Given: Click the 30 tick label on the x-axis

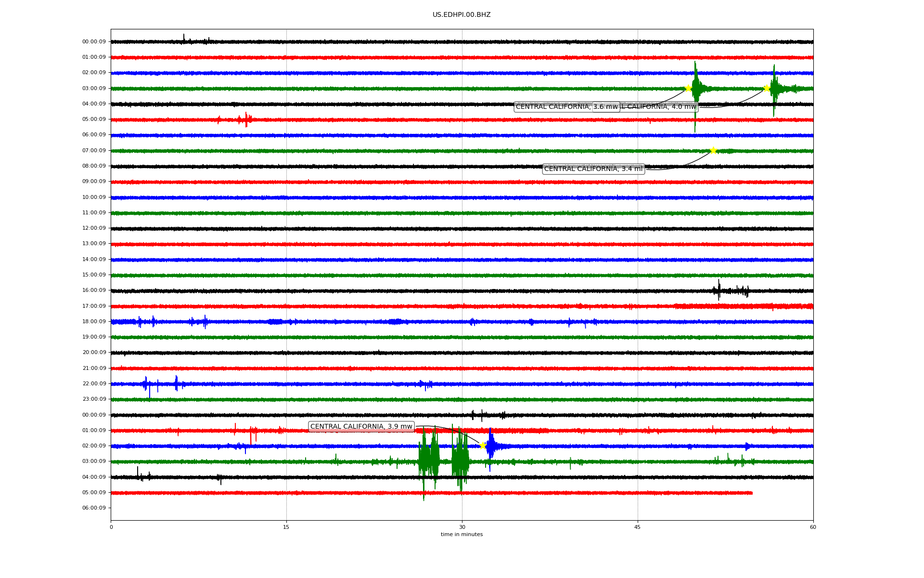Looking at the screenshot, I should point(462,527).
